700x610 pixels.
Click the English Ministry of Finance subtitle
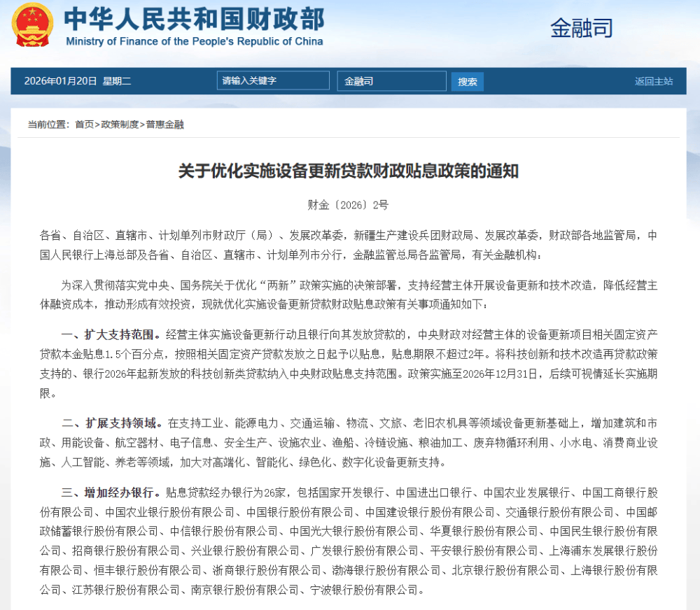point(195,41)
